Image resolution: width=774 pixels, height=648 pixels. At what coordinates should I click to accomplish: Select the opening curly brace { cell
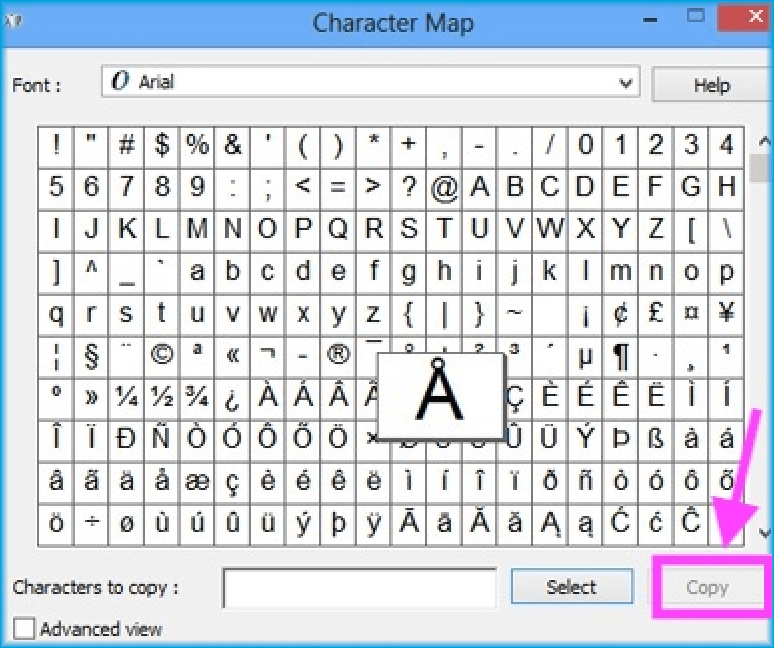[409, 315]
